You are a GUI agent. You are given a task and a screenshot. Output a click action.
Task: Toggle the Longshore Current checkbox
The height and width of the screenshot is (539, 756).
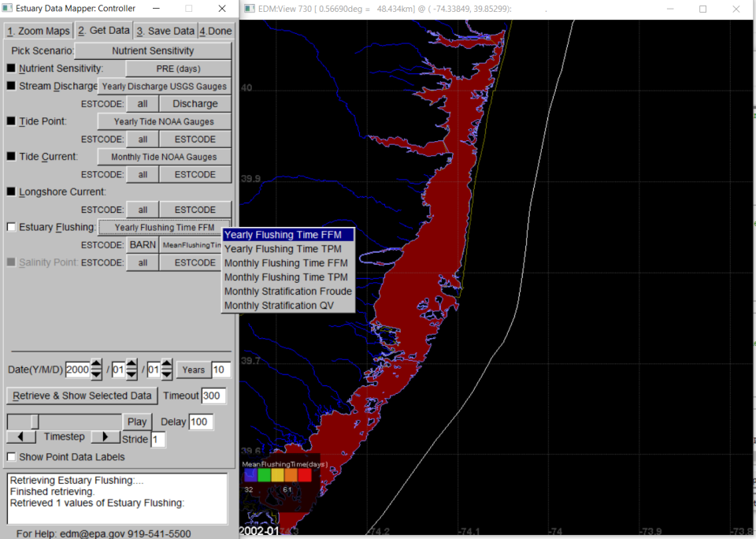click(11, 191)
